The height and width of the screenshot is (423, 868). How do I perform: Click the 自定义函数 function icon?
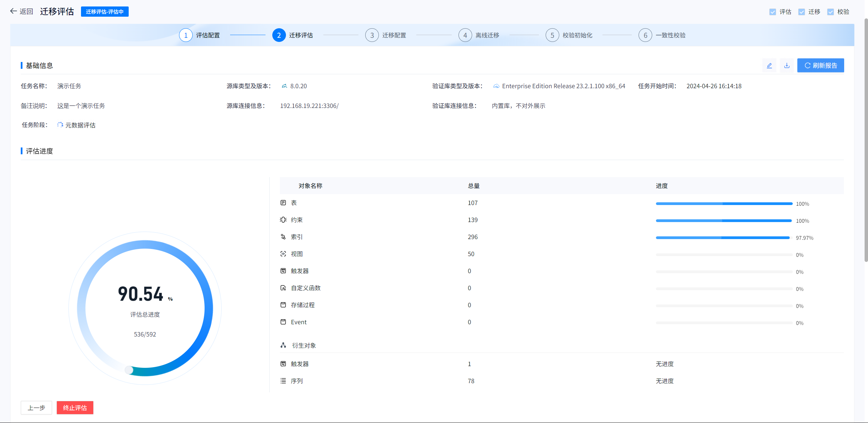(283, 288)
